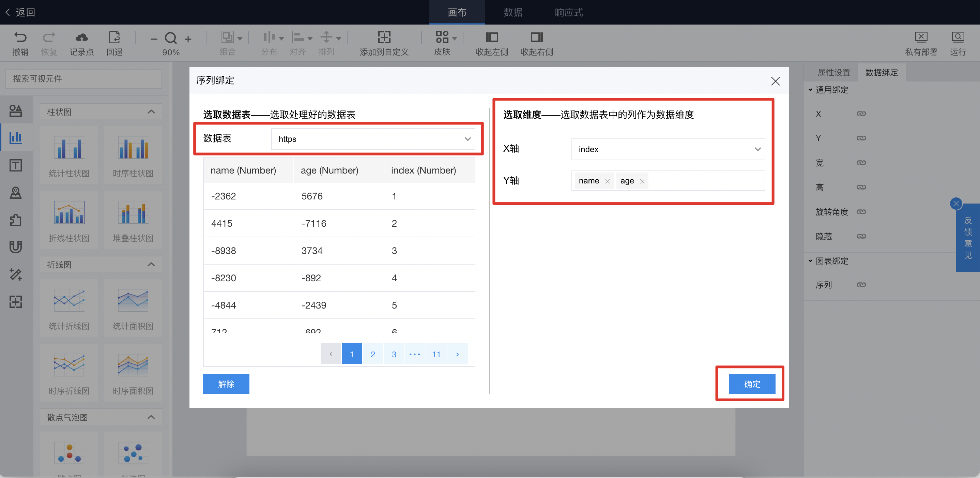Open the X轴 index dropdown
The height and width of the screenshot is (478, 980).
tap(668, 149)
